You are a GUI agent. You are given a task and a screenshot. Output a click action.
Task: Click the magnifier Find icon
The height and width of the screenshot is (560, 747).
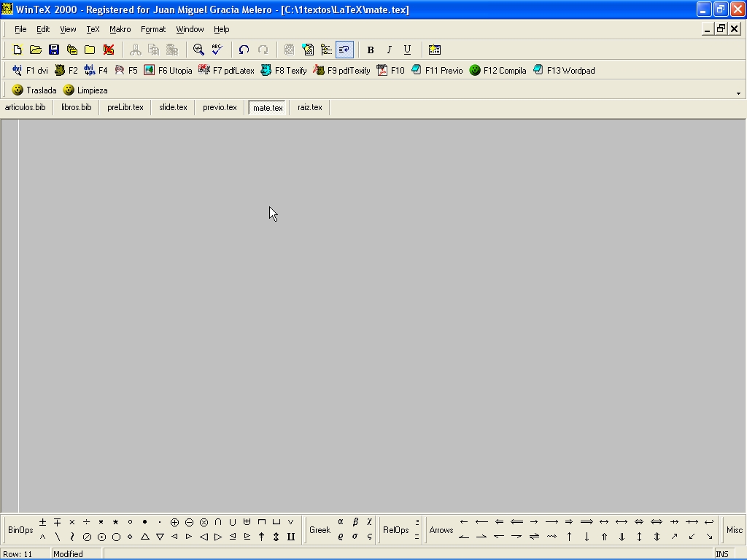coord(198,50)
